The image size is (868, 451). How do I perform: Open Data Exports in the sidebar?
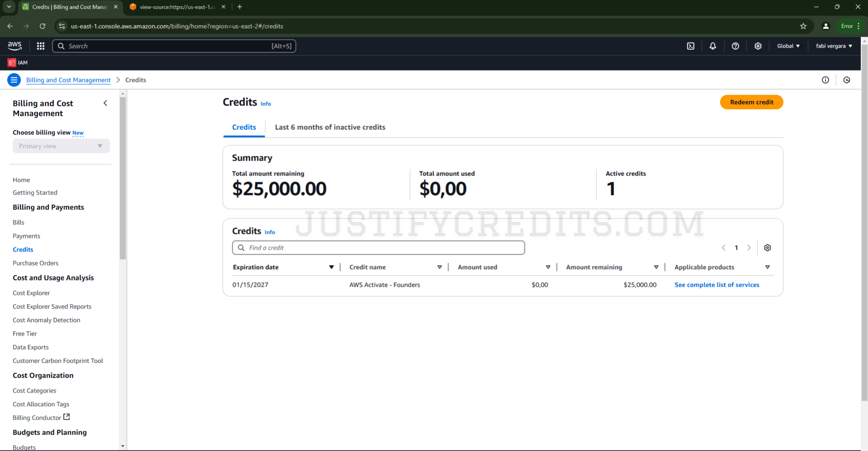[x=31, y=347]
